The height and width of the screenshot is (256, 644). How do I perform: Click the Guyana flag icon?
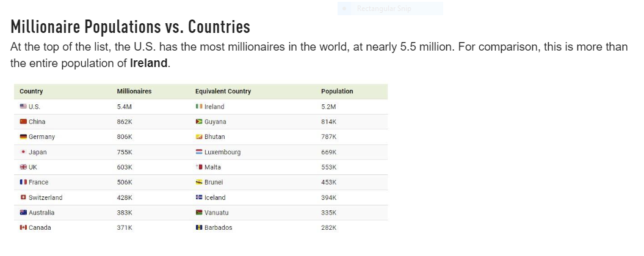click(x=199, y=122)
